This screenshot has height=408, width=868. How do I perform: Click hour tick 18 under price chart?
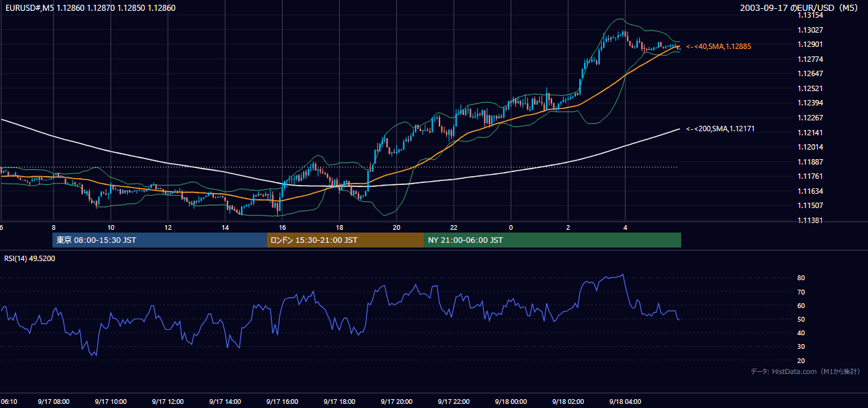pyautogui.click(x=339, y=227)
